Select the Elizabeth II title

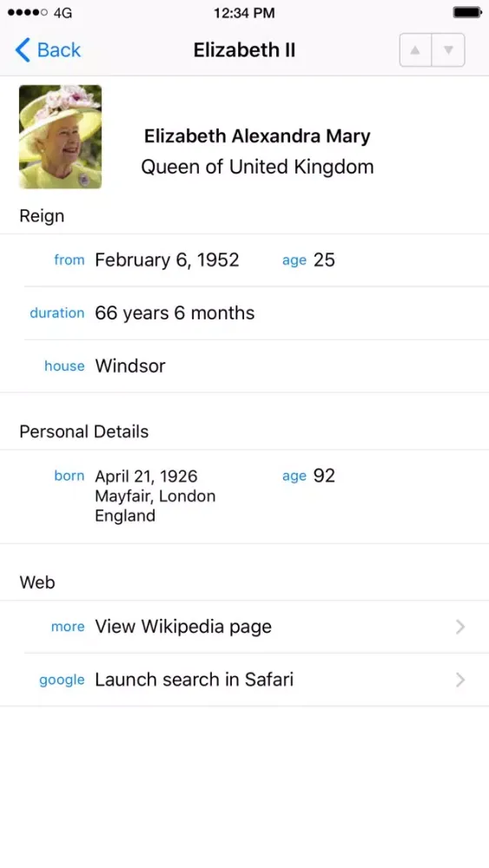point(244,49)
